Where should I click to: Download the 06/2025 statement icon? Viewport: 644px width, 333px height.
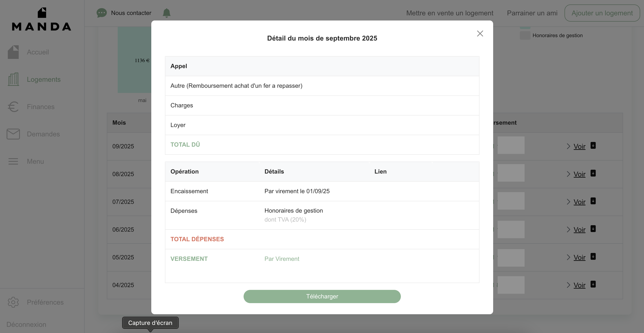(593, 229)
